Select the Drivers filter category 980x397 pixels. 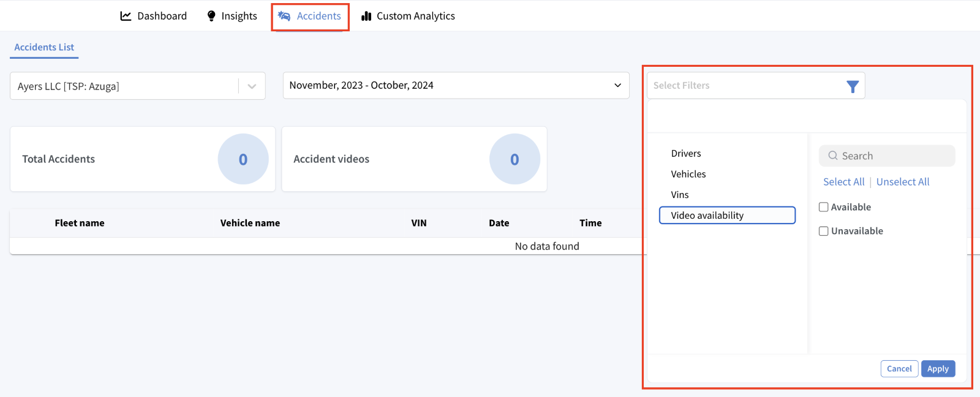pyautogui.click(x=686, y=153)
